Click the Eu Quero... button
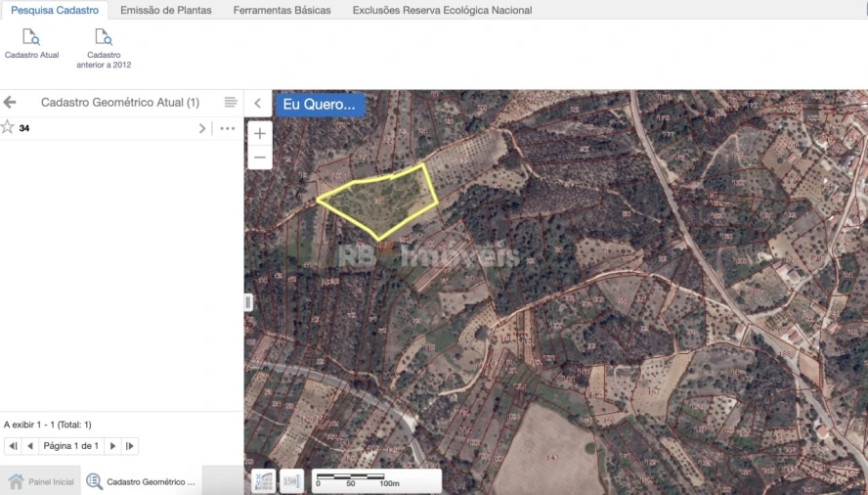Image resolution: width=868 pixels, height=495 pixels. pos(320,104)
